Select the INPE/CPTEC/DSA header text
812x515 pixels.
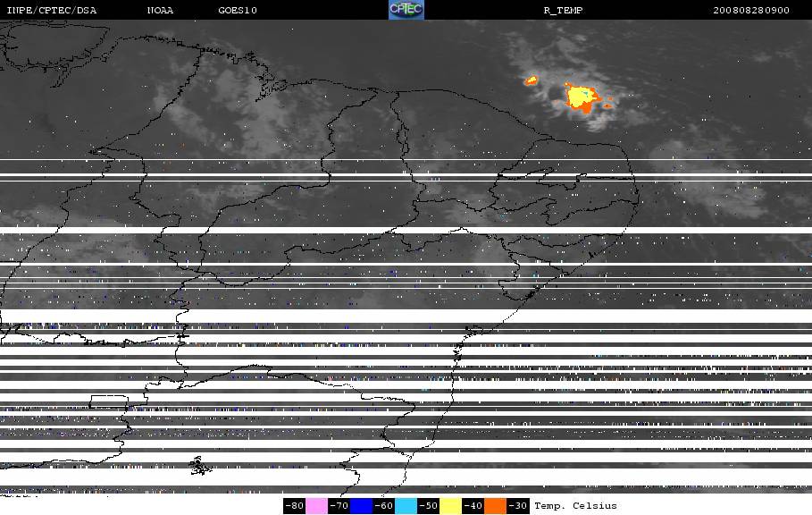pos(51,11)
